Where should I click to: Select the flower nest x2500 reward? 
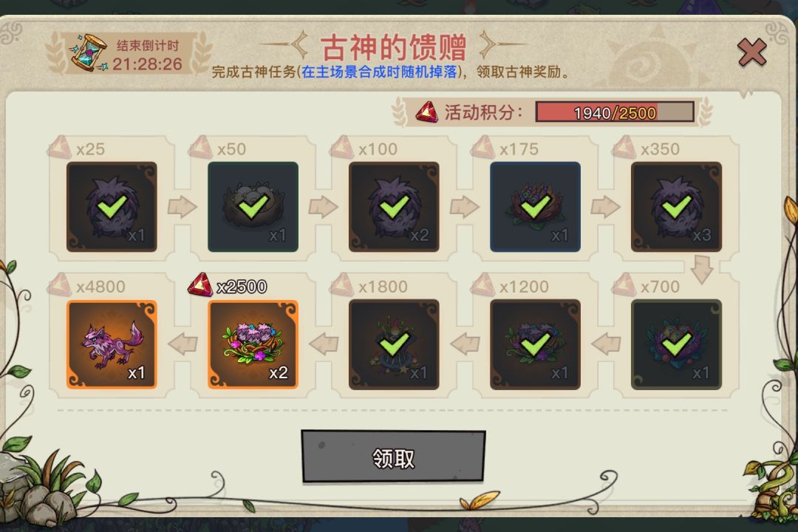253,344
